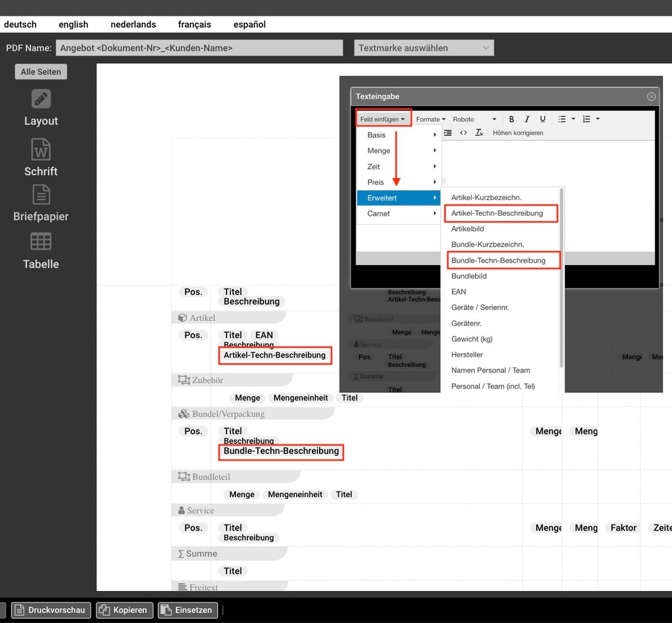Click the submenu vertical scrollbar
672x623 pixels.
point(561,277)
